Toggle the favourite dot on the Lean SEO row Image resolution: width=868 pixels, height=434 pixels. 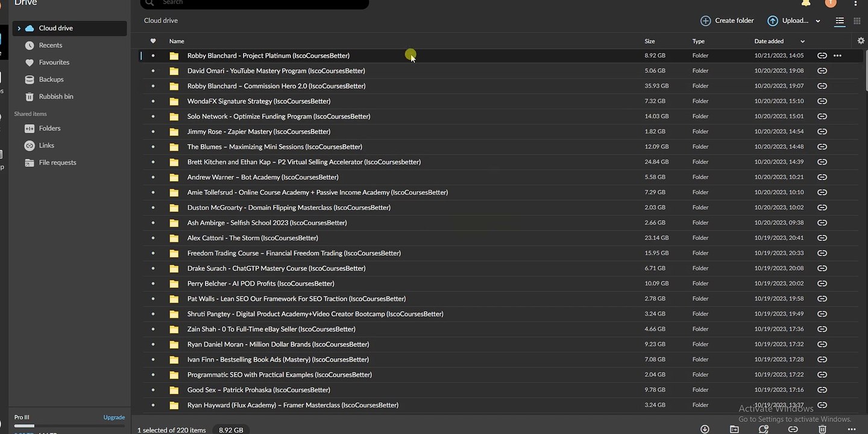coord(153,298)
